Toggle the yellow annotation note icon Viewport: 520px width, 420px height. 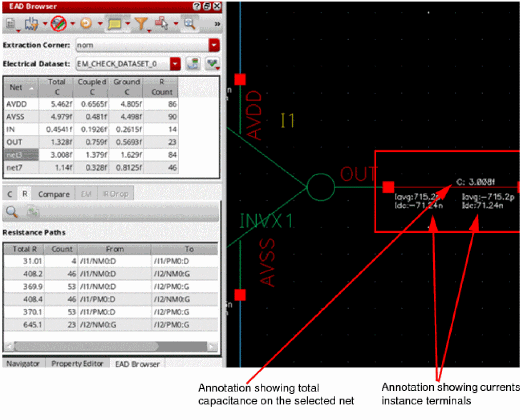pyautogui.click(x=114, y=24)
